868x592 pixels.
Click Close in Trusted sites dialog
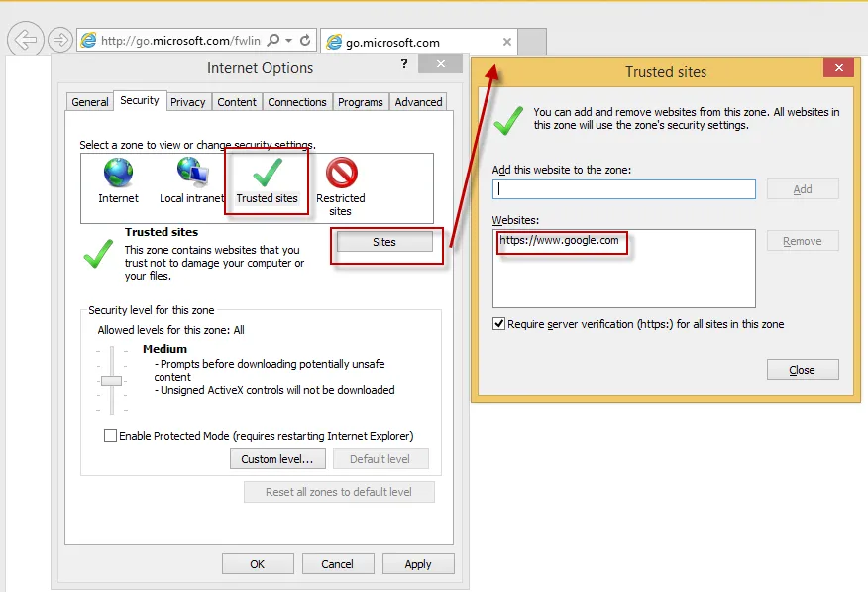point(803,369)
